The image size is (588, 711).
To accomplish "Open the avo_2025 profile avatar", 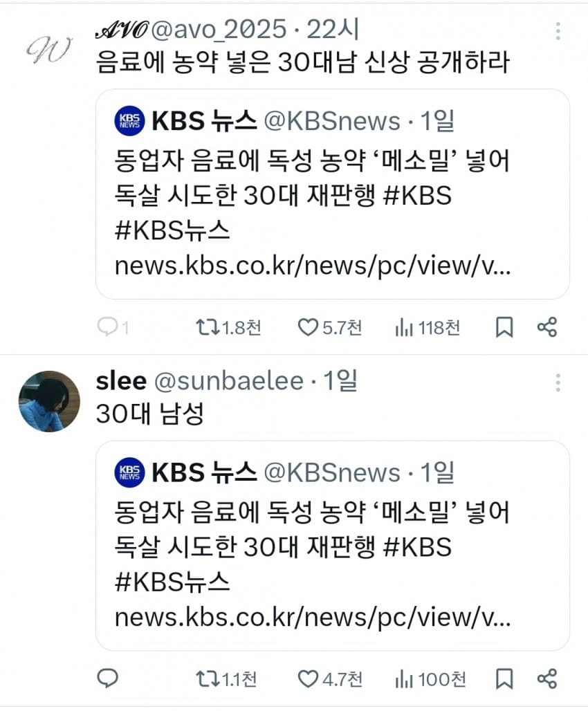I will point(48,48).
